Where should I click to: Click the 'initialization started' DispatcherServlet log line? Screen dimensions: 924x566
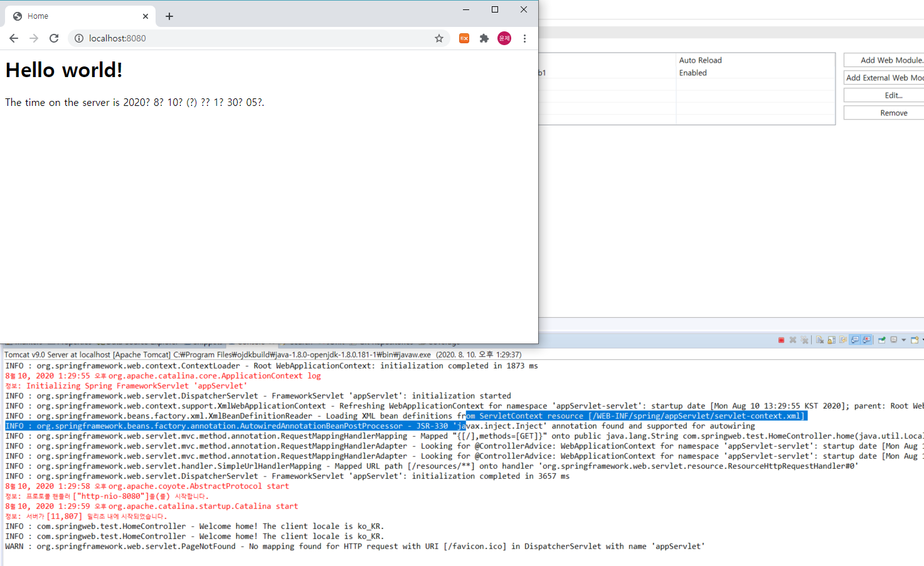(258, 396)
